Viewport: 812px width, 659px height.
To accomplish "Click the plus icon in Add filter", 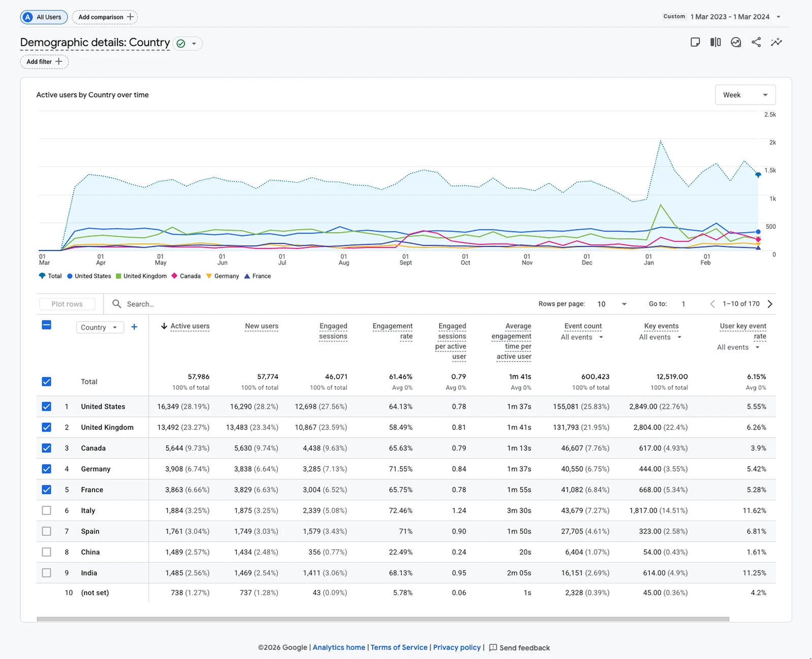I will (x=59, y=61).
